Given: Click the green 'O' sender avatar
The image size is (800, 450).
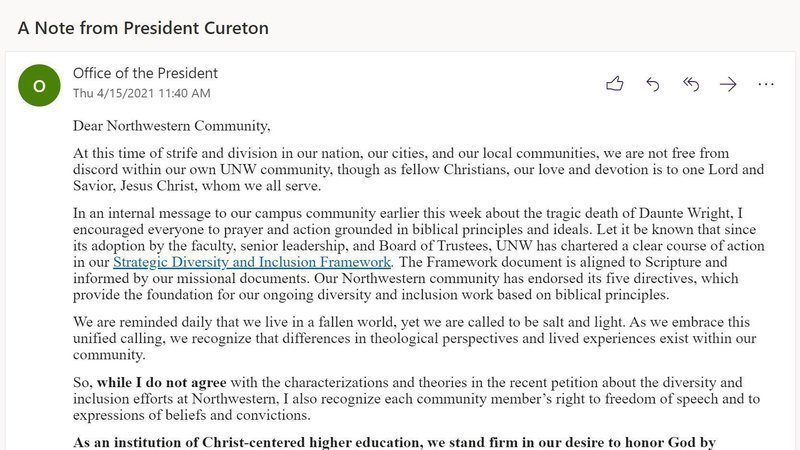Looking at the screenshot, I should pos(39,85).
